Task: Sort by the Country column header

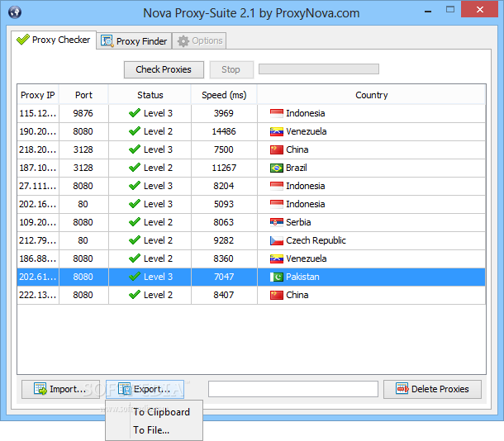Action: click(x=371, y=95)
